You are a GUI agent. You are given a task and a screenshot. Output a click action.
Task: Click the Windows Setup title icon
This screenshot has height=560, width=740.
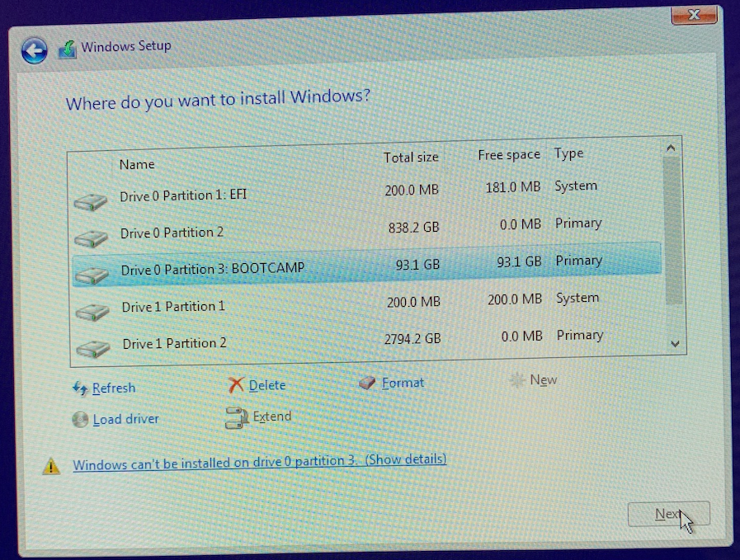(68, 49)
